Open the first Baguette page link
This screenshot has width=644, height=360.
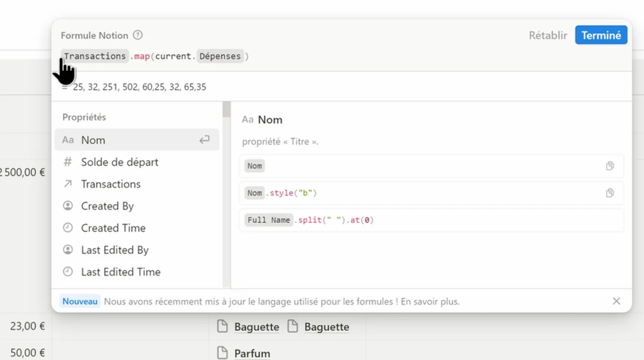click(256, 327)
